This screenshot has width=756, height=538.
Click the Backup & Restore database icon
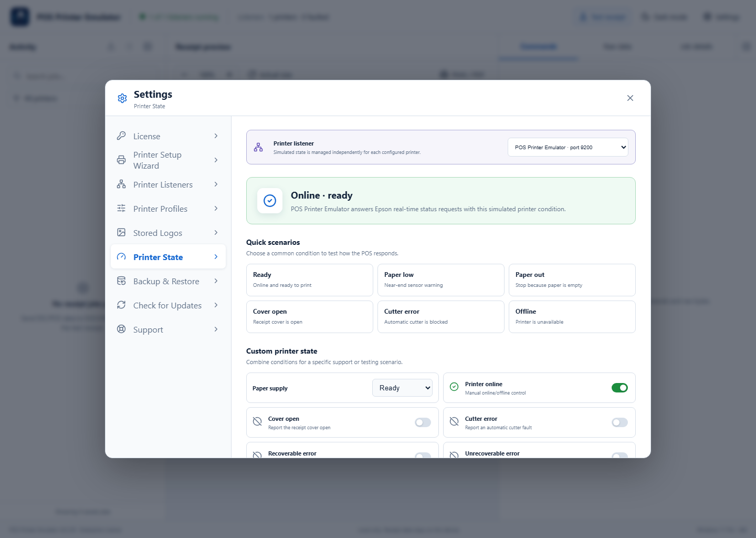pyautogui.click(x=121, y=281)
